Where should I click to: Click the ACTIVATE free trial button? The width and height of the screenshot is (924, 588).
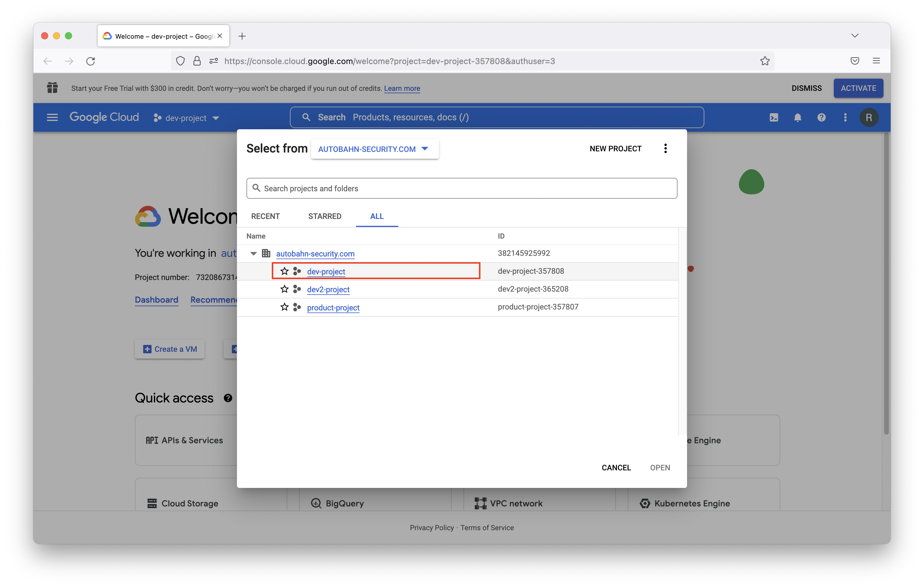click(x=858, y=88)
